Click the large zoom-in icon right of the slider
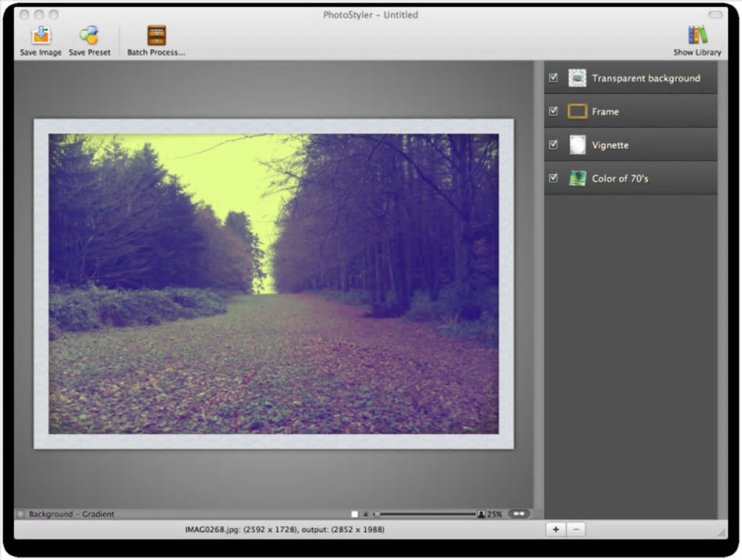This screenshot has width=742, height=560. tap(482, 514)
